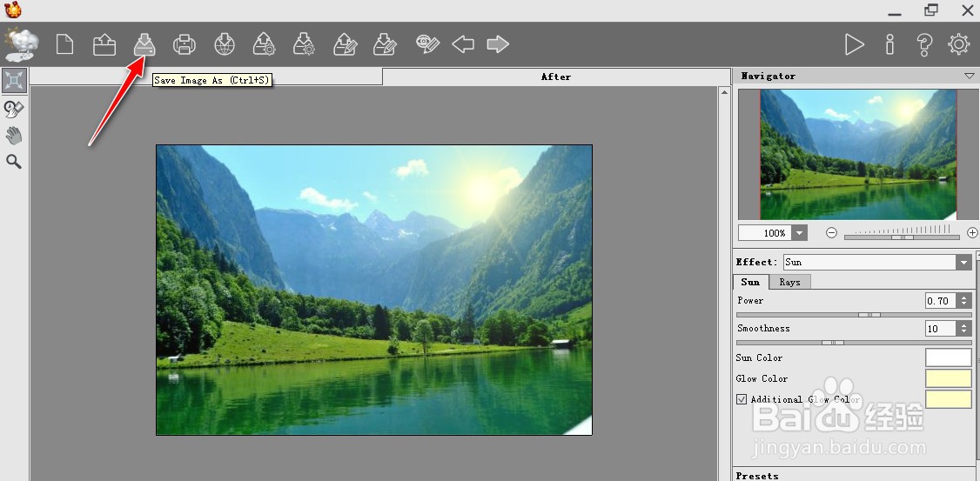Select the History Brush tool
The image size is (980, 481).
(14, 110)
